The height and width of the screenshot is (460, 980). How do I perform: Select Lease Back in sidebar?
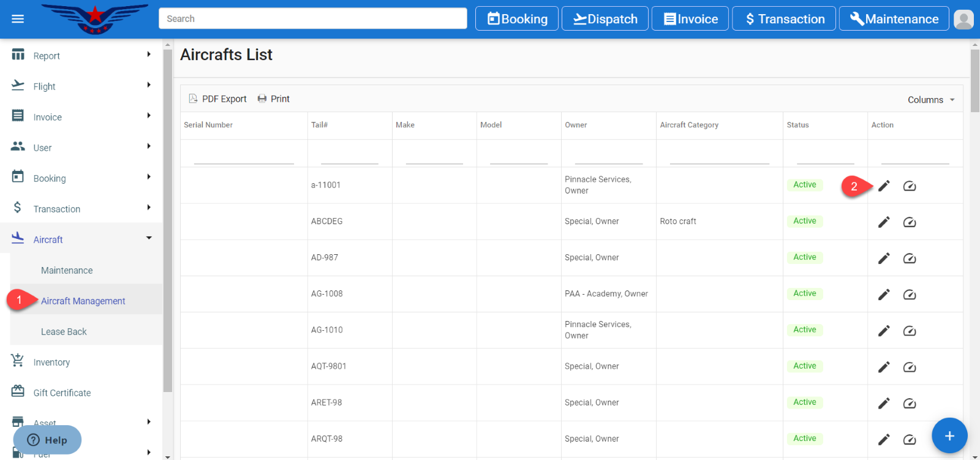point(64,331)
